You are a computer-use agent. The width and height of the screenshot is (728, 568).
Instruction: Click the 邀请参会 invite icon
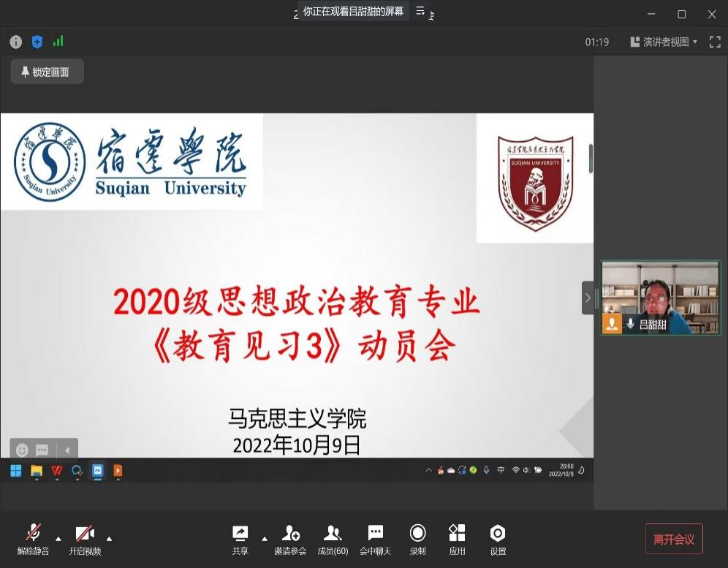290,539
